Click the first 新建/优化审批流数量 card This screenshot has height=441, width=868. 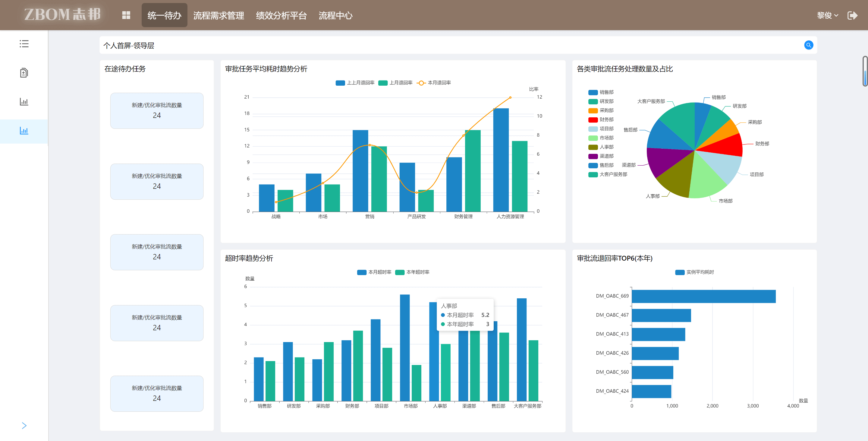click(157, 111)
